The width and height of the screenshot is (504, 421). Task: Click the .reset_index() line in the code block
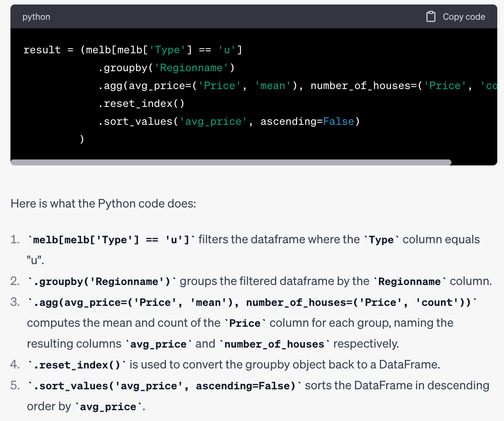tap(141, 104)
